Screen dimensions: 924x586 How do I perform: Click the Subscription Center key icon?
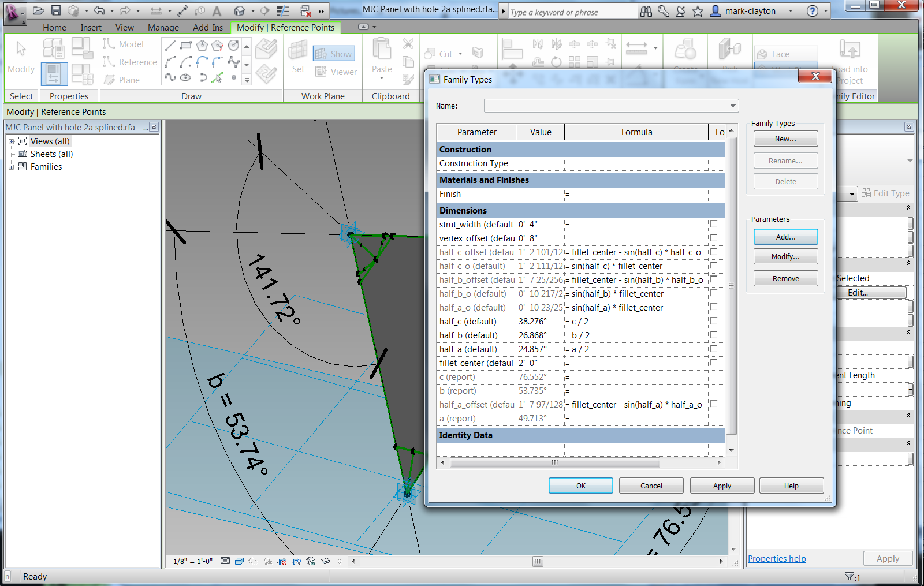click(x=664, y=11)
